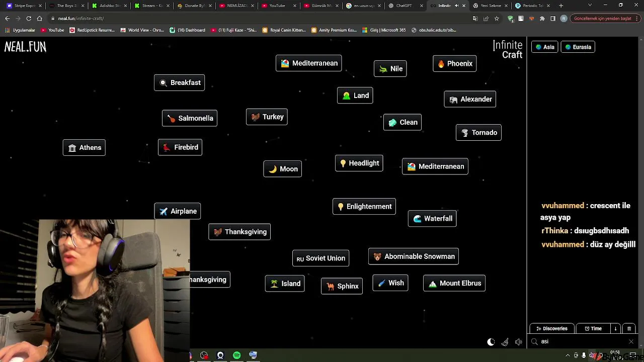Viewport: 644px width, 362px height.
Task: Pick the Phoenix craft item
Action: click(455, 63)
